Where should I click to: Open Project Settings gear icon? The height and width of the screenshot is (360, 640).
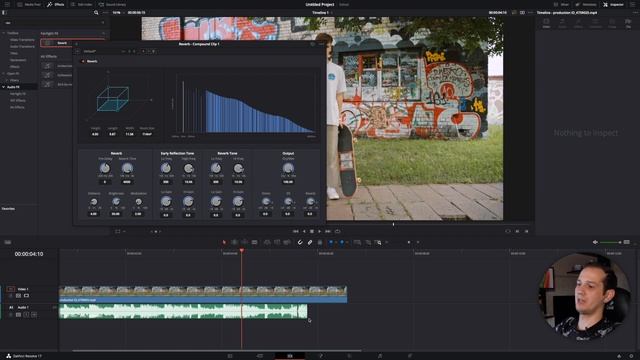pyautogui.click(x=631, y=356)
